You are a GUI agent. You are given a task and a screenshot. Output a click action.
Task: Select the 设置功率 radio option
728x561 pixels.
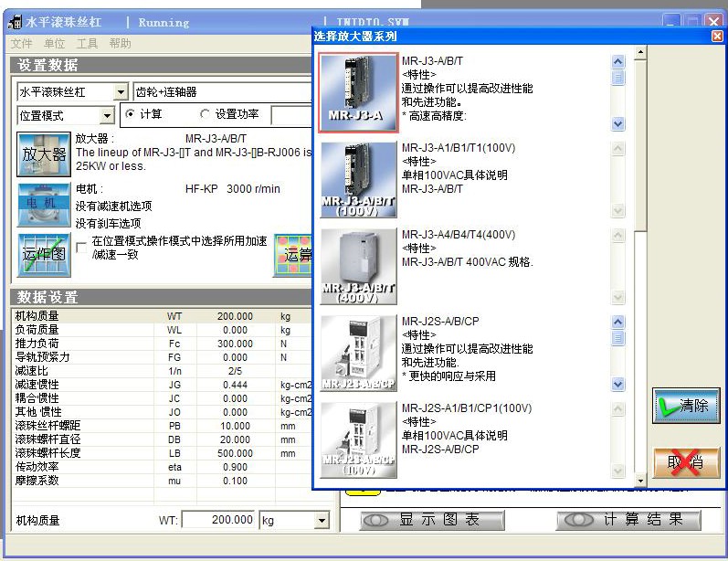(x=205, y=114)
